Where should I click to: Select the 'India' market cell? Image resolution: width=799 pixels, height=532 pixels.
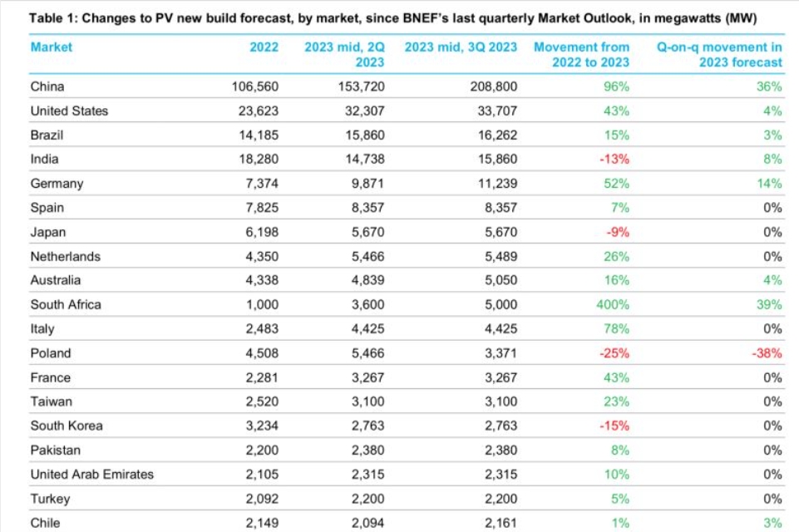pos(44,159)
